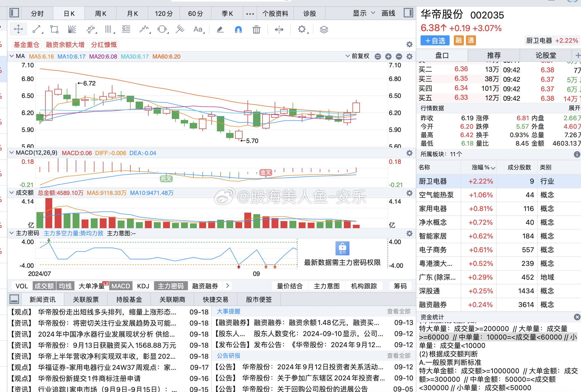The image size is (581, 392).
Task: Select the KDJ indicator button
Action: click(143, 286)
